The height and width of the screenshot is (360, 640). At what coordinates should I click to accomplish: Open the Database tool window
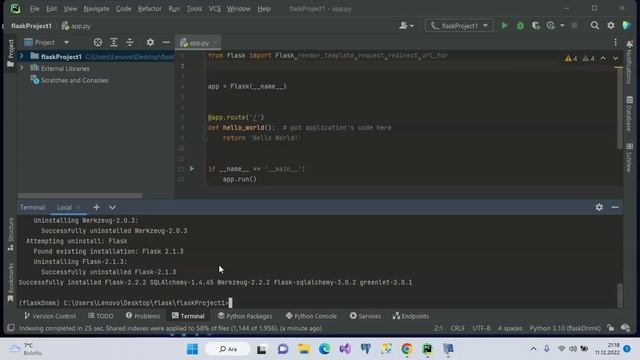coord(629,114)
